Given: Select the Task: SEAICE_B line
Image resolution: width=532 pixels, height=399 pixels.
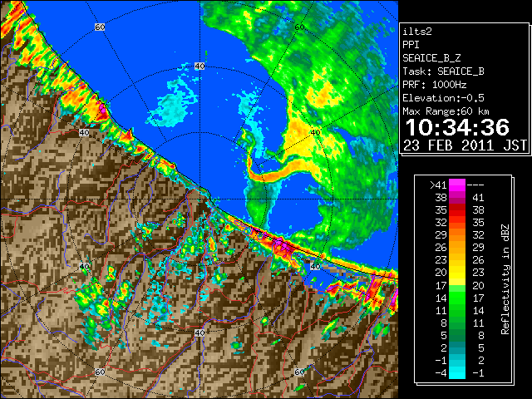Looking at the screenshot, I should click(x=443, y=71).
